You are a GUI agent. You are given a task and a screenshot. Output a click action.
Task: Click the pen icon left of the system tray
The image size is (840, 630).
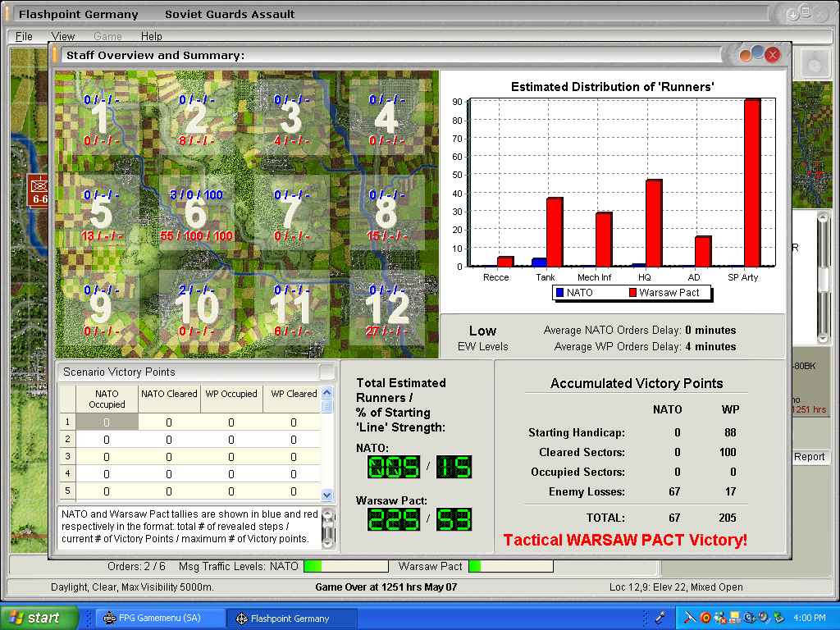point(660,618)
